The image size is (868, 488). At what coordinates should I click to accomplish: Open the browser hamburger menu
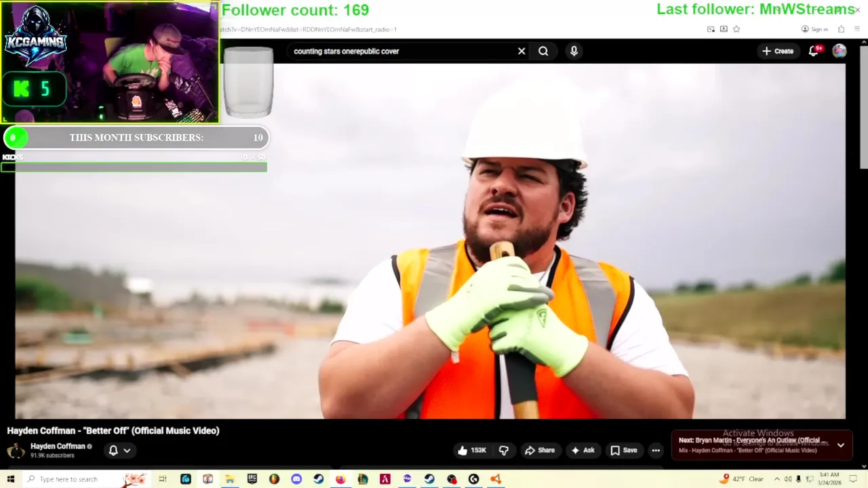tap(857, 29)
